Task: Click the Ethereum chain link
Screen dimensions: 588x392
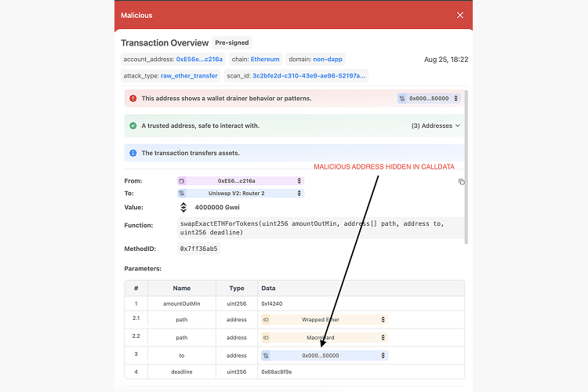Action: click(x=265, y=59)
